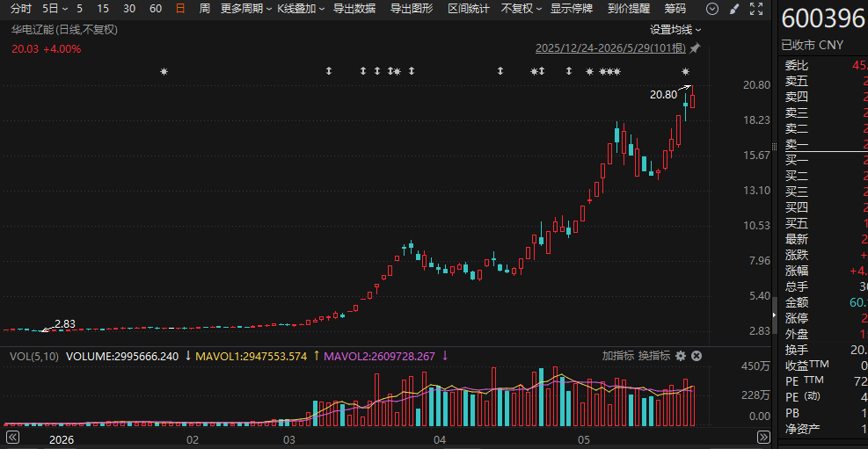Click 加指标 to add indicator
The image size is (868, 449).
point(617,356)
